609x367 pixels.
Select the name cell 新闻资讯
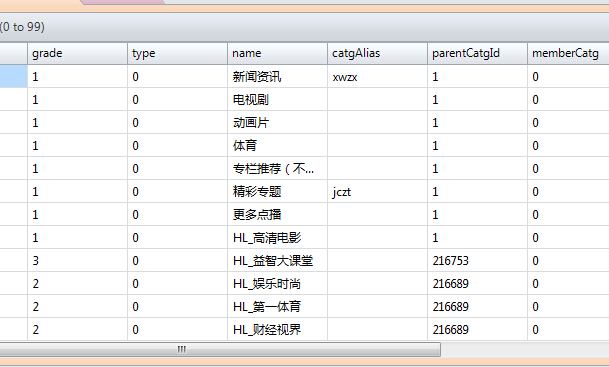[x=277, y=76]
